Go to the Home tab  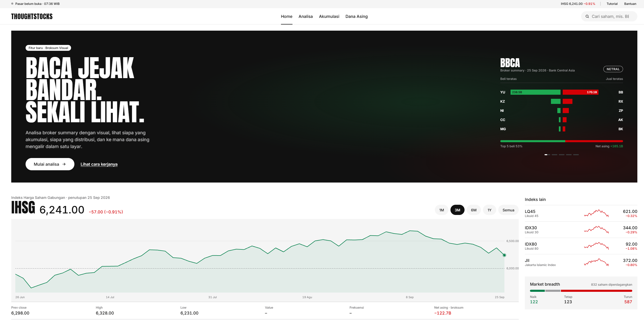287,17
